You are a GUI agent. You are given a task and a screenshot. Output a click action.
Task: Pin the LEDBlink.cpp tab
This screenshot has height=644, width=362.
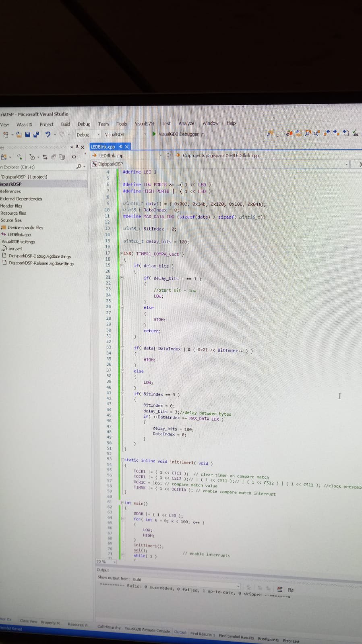coord(121,147)
